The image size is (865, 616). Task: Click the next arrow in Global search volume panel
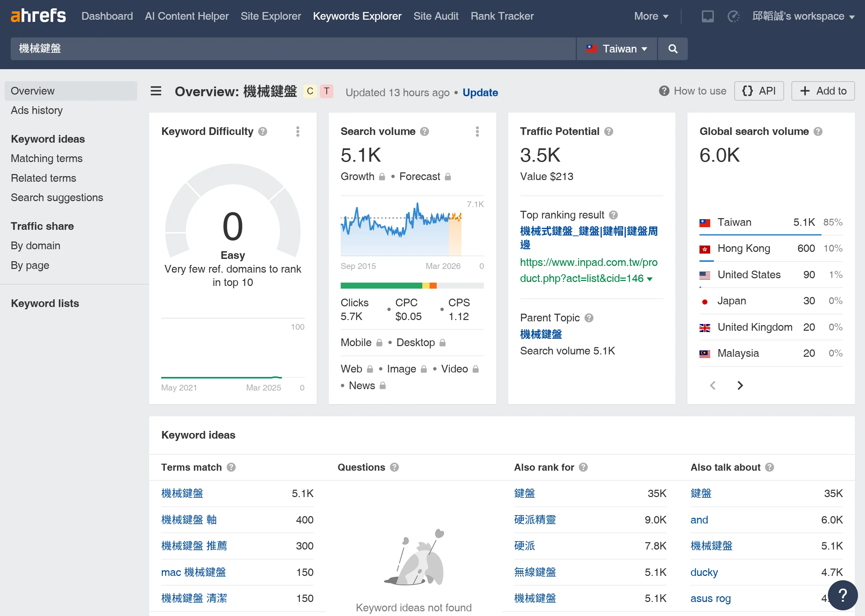click(740, 386)
